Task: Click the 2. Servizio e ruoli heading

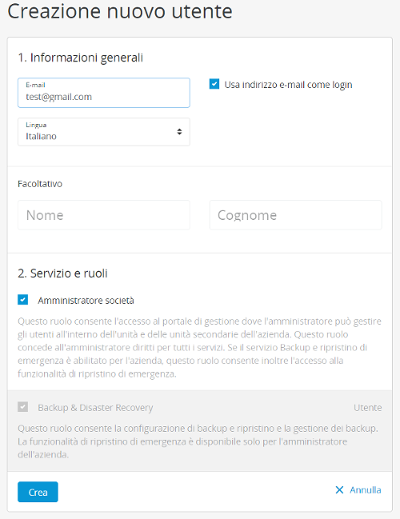Action: (x=63, y=273)
